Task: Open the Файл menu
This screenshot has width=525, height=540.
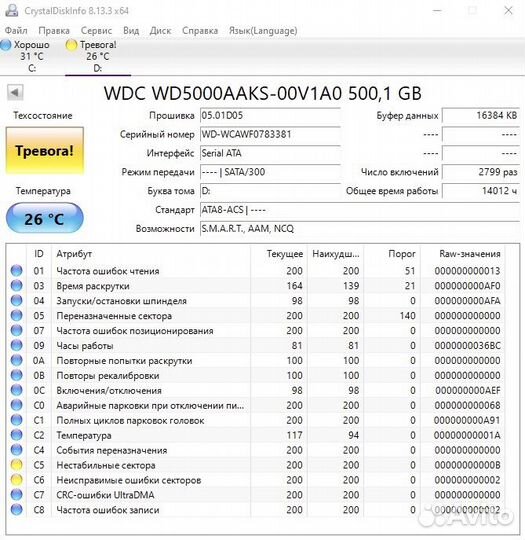Action: (x=16, y=31)
